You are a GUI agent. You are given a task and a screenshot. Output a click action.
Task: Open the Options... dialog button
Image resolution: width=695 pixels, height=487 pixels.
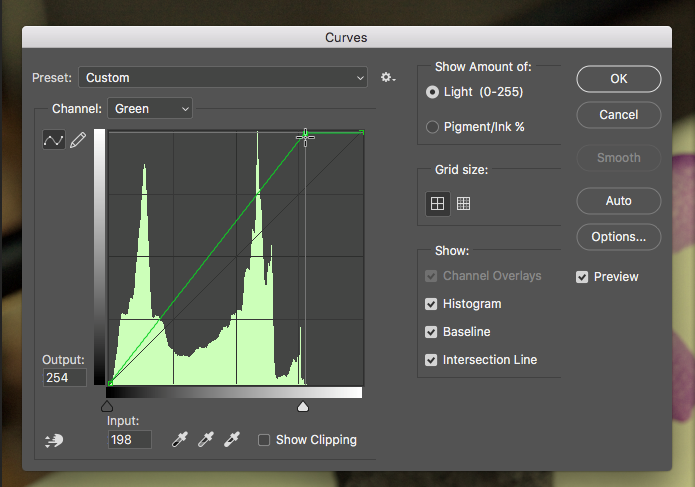[x=618, y=237]
